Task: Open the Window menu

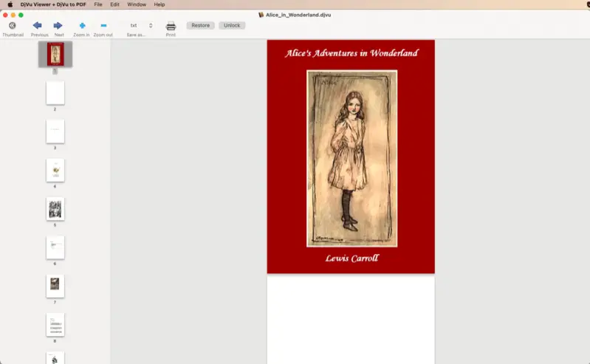Action: pos(137,4)
